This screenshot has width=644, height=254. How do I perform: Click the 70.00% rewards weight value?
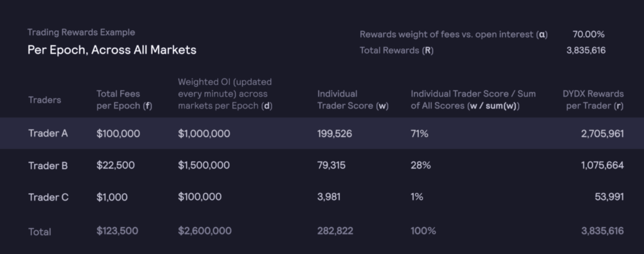click(x=589, y=35)
